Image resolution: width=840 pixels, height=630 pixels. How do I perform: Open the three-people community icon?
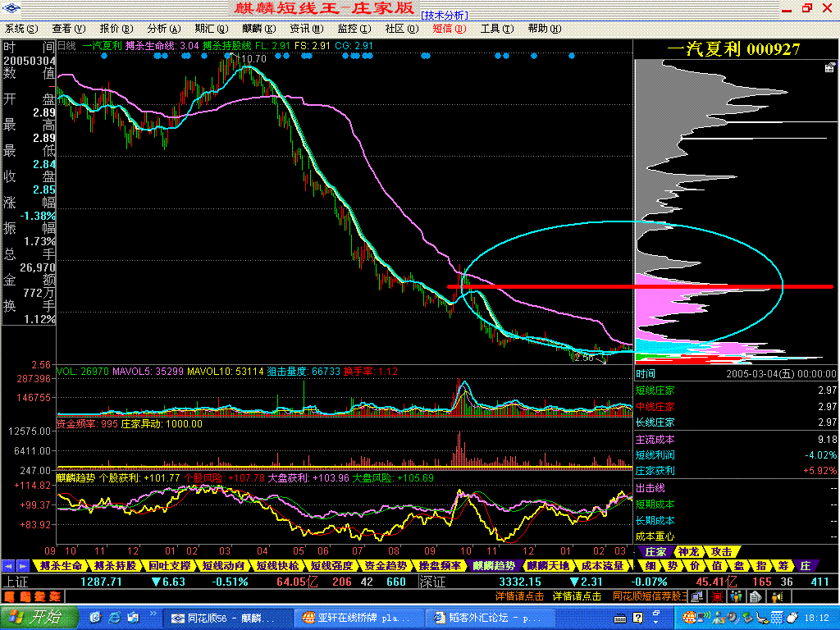[737, 596]
